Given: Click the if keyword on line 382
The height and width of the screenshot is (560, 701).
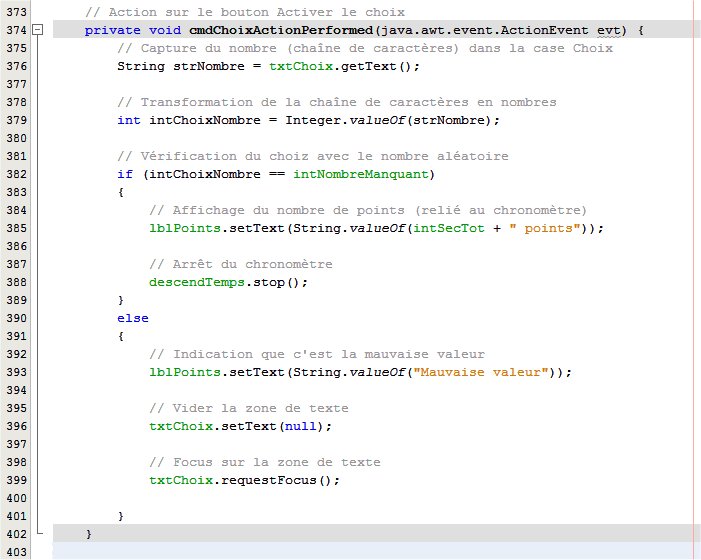Looking at the screenshot, I should 125,174.
